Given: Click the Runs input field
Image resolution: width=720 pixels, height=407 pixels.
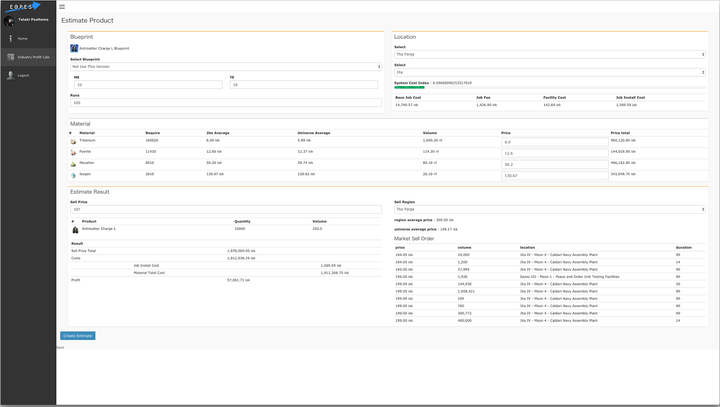Looking at the screenshot, I should click(x=225, y=102).
